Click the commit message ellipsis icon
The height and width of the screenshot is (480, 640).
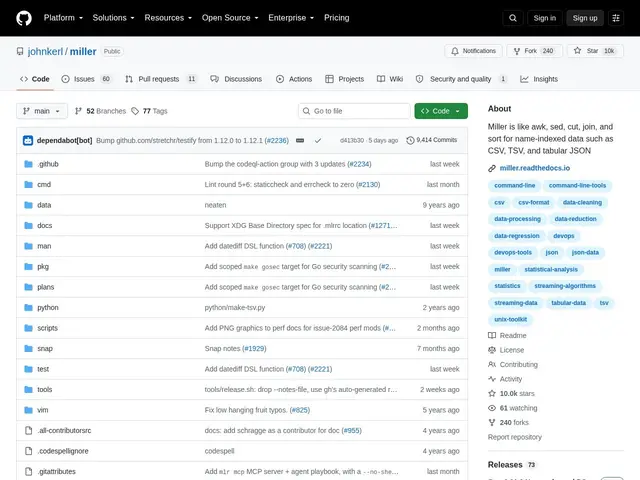tap(300, 140)
